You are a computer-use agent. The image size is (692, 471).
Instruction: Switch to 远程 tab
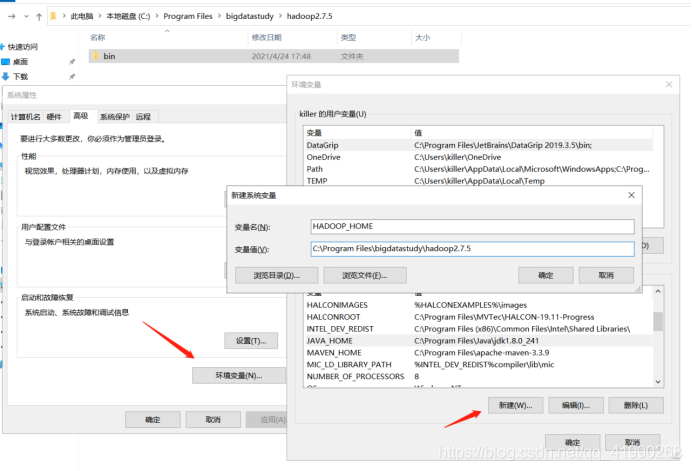click(143, 117)
